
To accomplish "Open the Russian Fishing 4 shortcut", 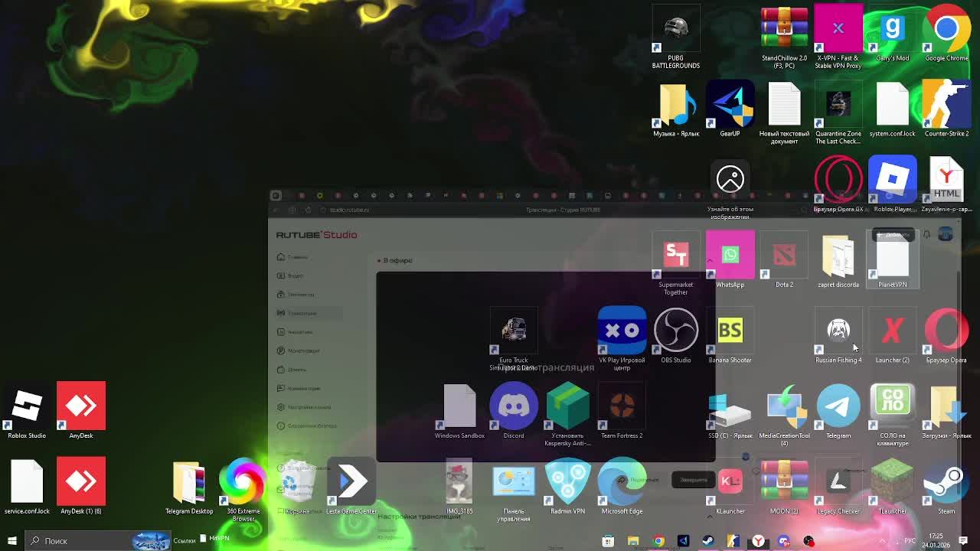I will tap(838, 331).
